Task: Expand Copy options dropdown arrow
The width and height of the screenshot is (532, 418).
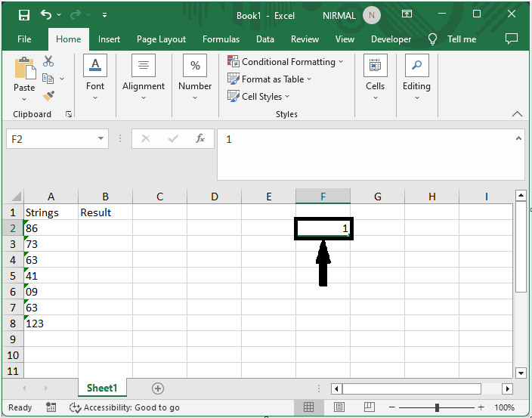Action: 62,79
